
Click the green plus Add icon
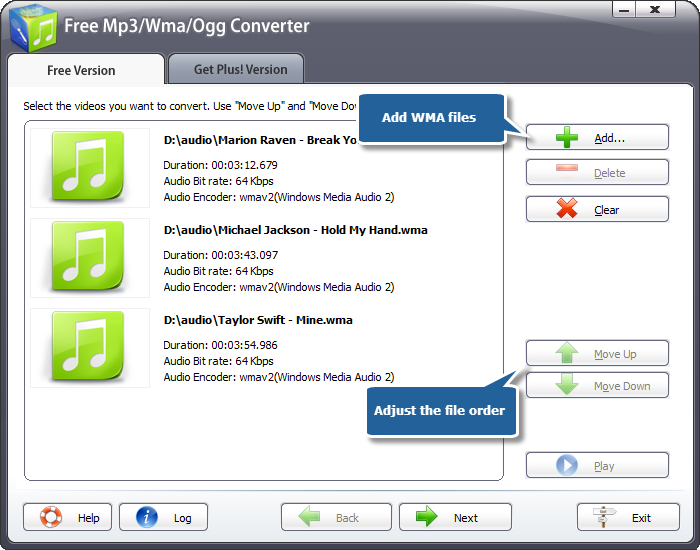[567, 137]
